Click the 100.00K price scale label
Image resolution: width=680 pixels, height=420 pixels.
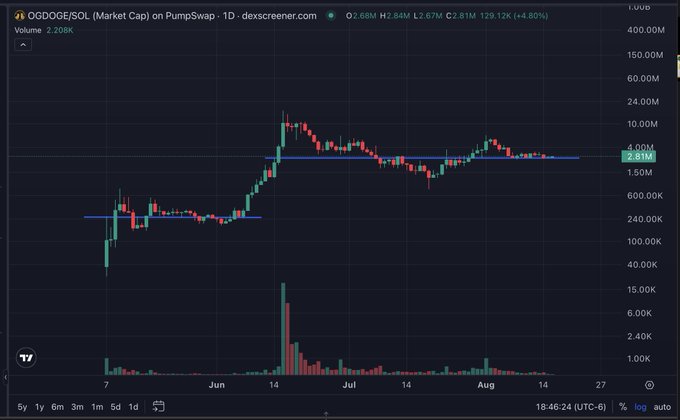(x=644, y=242)
